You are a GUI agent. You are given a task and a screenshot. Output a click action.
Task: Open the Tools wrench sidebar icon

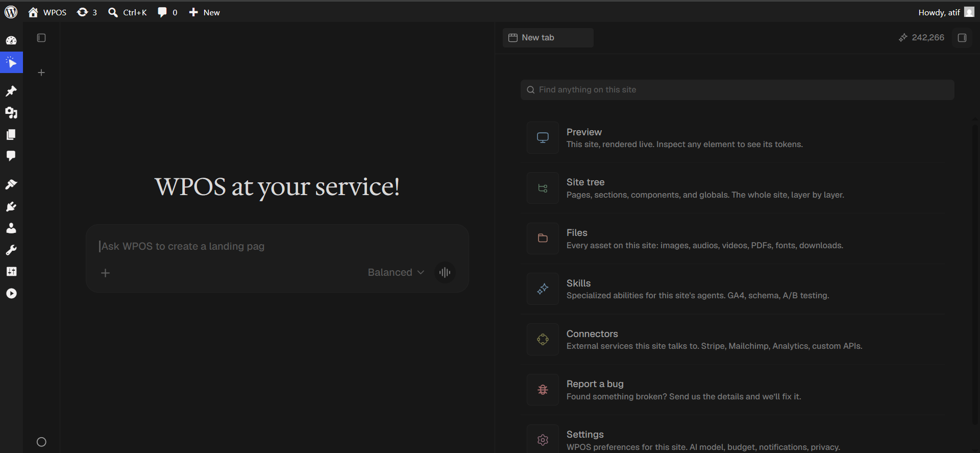pyautogui.click(x=11, y=250)
